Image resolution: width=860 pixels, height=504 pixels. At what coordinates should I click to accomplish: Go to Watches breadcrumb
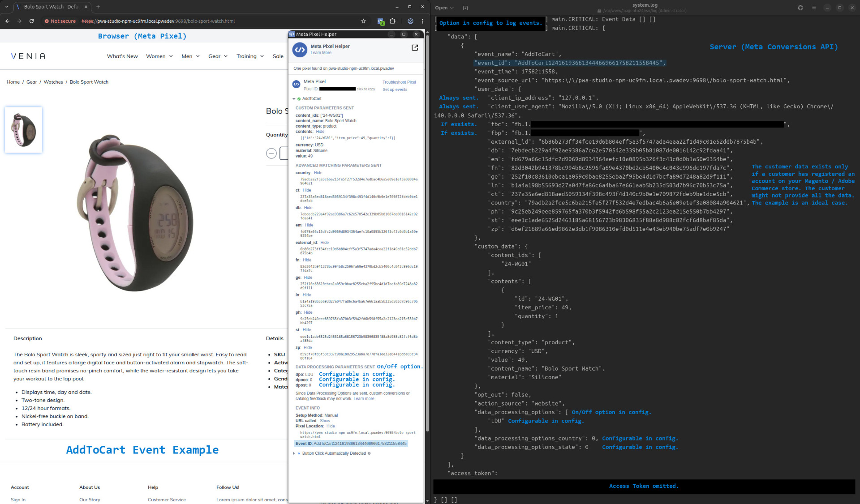(x=53, y=82)
